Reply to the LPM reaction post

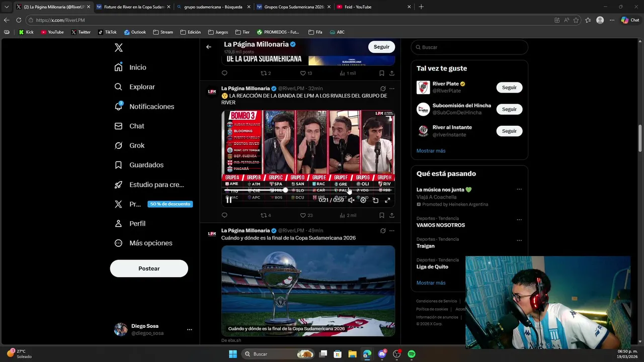(x=224, y=215)
